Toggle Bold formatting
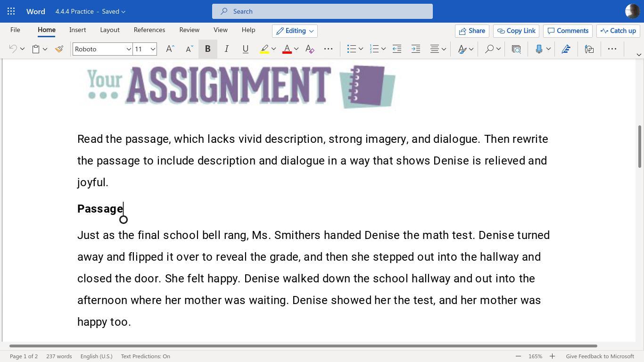 207,49
